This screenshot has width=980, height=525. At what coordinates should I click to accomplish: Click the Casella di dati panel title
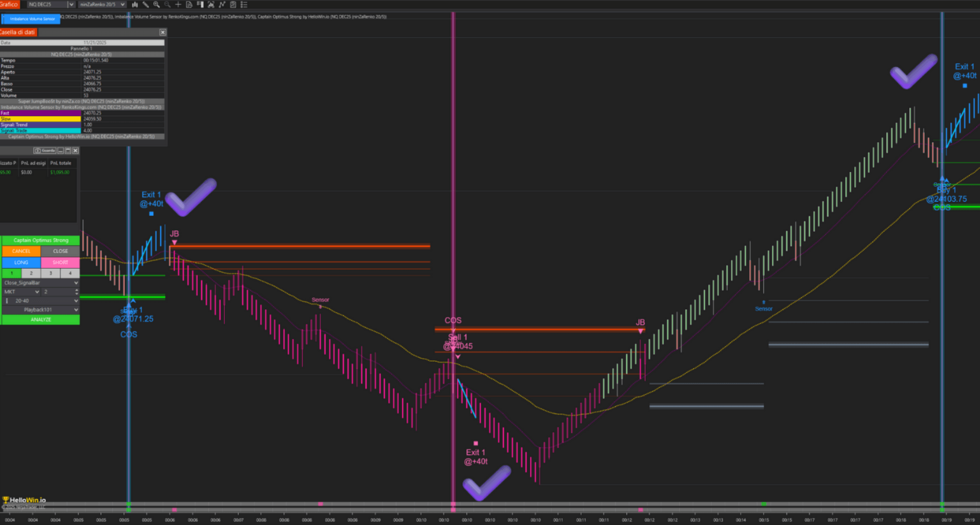coord(18,32)
